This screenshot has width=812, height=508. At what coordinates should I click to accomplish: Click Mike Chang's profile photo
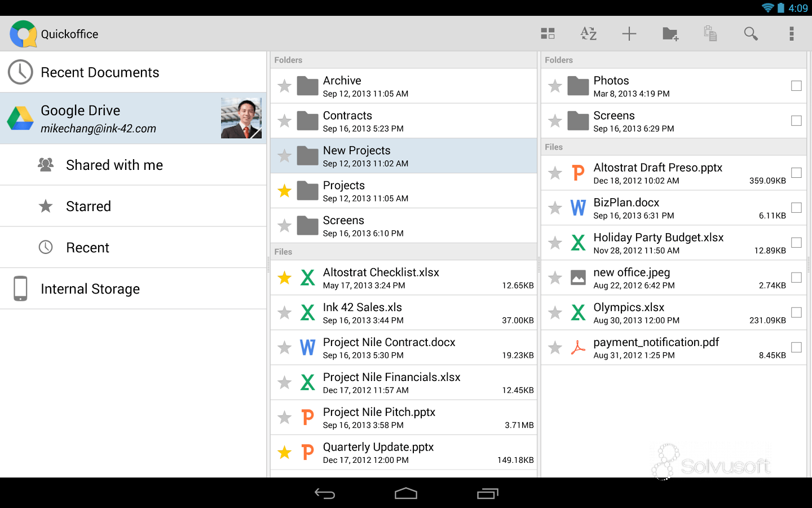241,118
